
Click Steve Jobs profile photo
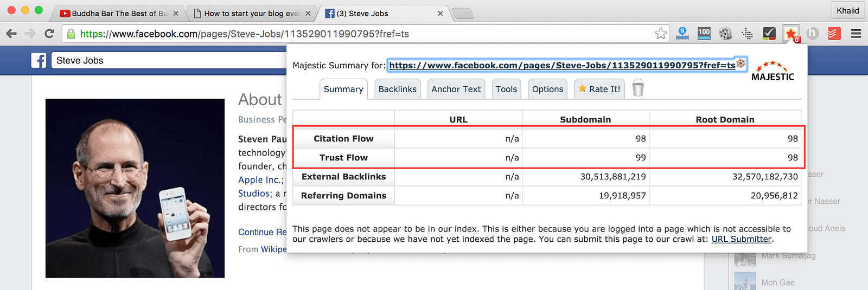coord(135,188)
